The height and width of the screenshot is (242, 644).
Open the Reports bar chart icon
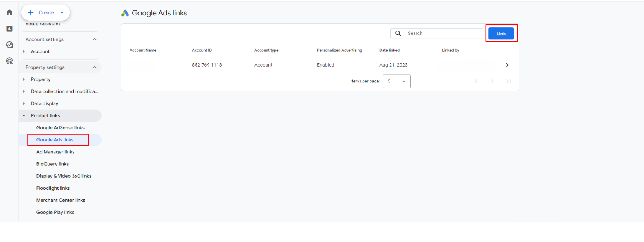tap(9, 29)
